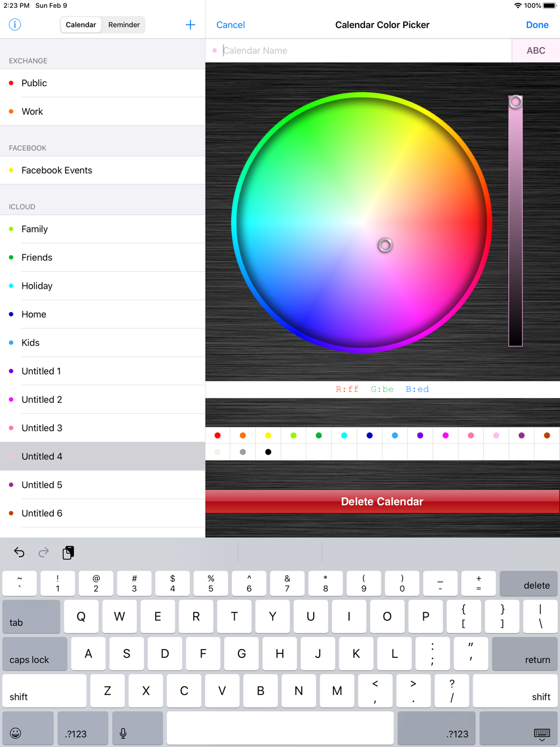Image resolution: width=560 pixels, height=747 pixels.
Task: Select the Public calendar
Action: 102,83
